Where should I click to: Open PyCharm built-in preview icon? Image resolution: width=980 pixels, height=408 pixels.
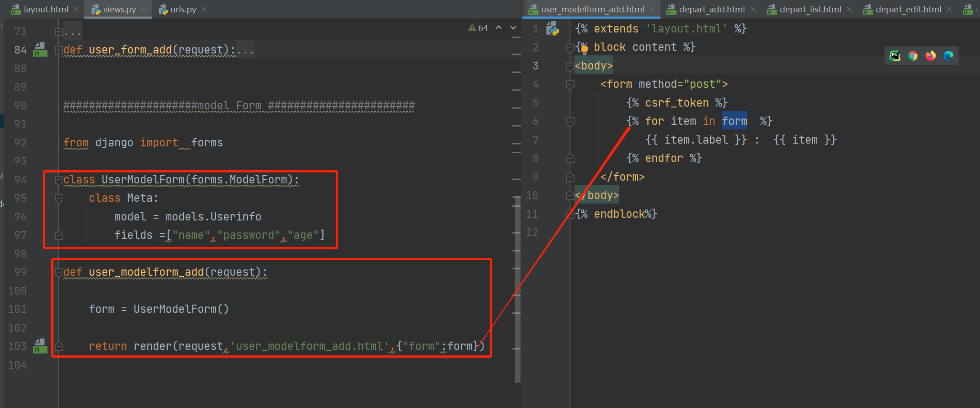(895, 56)
